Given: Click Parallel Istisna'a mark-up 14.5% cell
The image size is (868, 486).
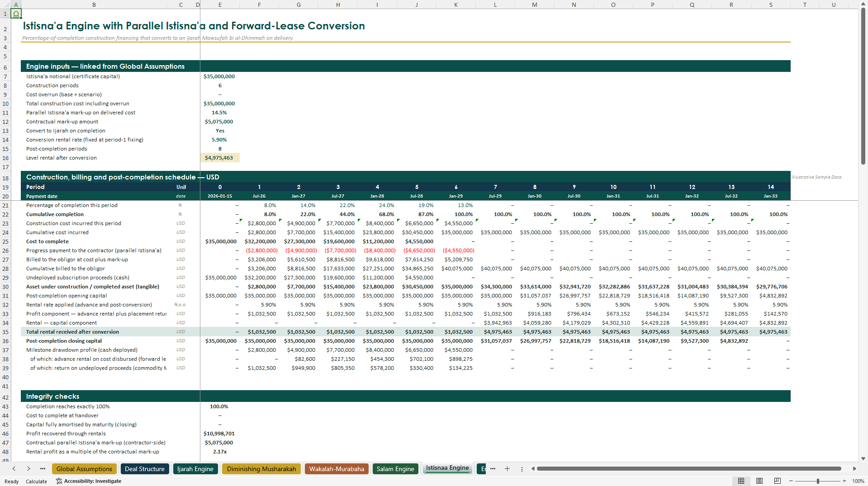Looking at the screenshot, I should 220,113.
